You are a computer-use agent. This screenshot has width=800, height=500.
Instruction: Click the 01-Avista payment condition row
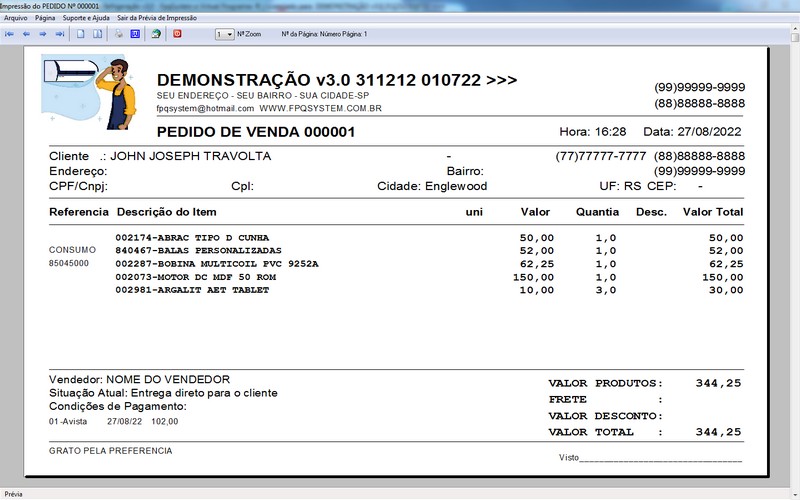113,421
